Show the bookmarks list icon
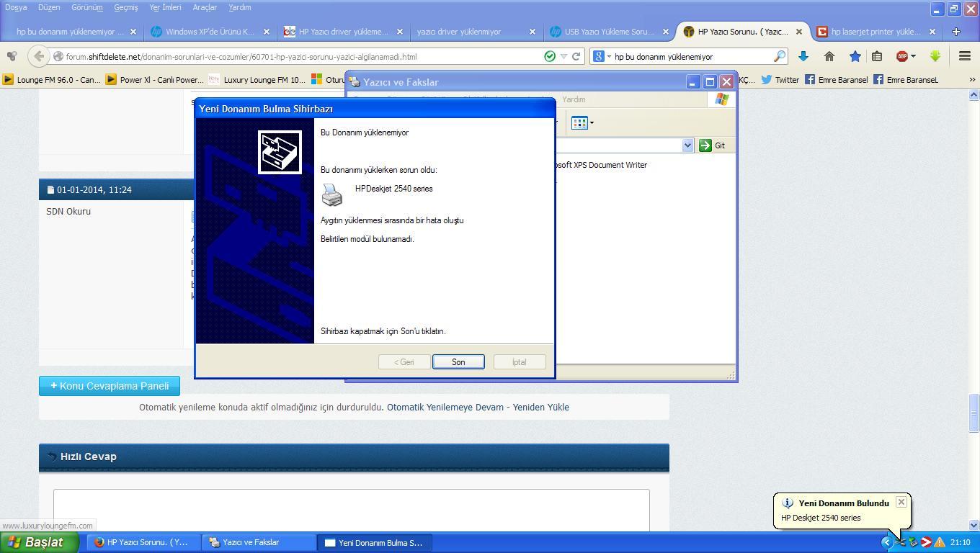Image resolution: width=980 pixels, height=553 pixels. pyautogui.click(x=877, y=56)
